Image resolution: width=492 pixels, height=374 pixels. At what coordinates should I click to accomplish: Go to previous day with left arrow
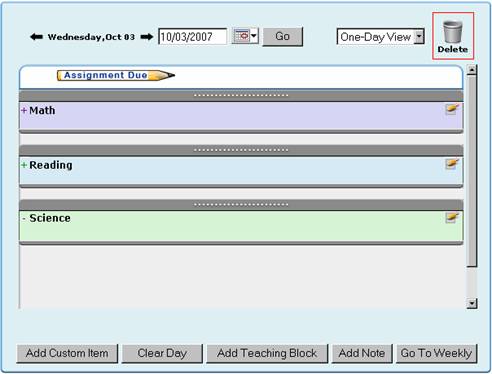pyautogui.click(x=36, y=37)
